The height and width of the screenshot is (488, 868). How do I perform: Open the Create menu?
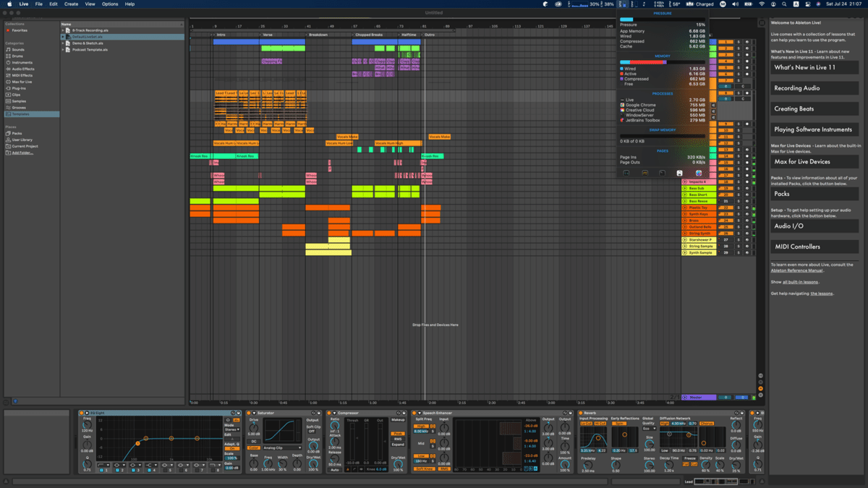71,4
